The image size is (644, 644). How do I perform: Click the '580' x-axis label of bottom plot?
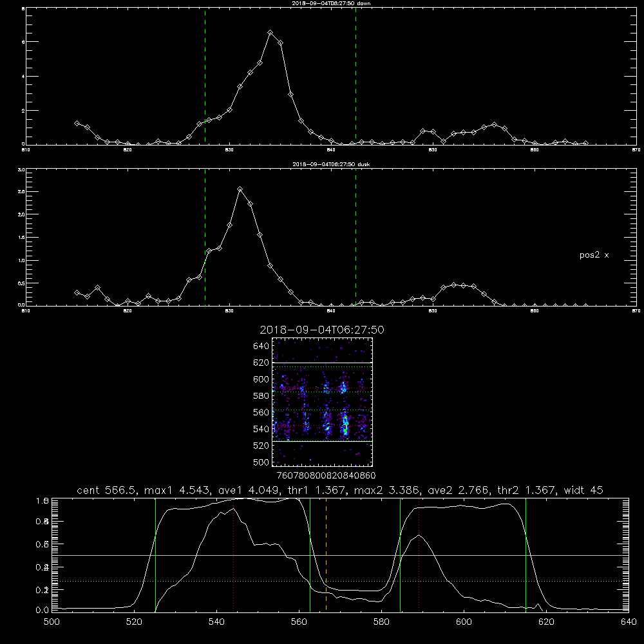pyautogui.click(x=381, y=622)
